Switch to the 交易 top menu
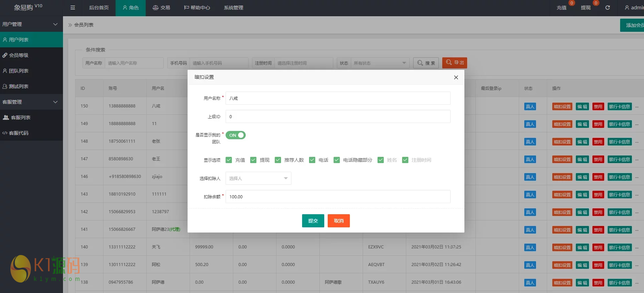Image resolution: width=644 pixels, height=293 pixels. [161, 8]
